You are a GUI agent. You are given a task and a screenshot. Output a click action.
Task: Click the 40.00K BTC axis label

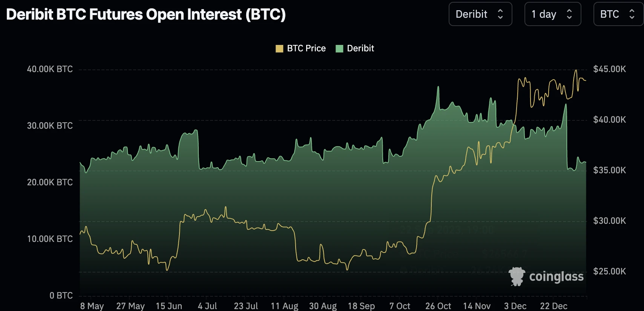point(50,69)
